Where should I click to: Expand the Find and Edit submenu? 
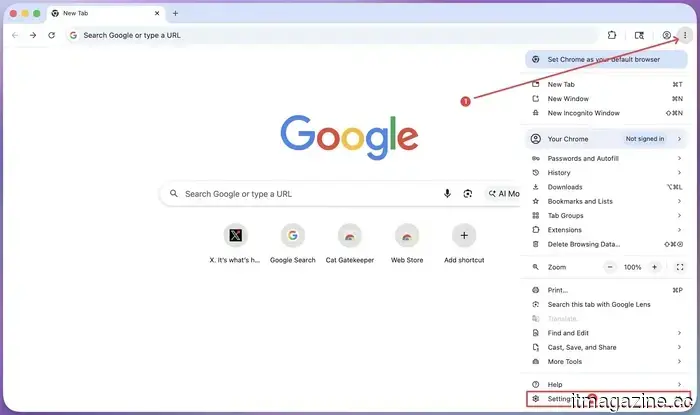606,333
